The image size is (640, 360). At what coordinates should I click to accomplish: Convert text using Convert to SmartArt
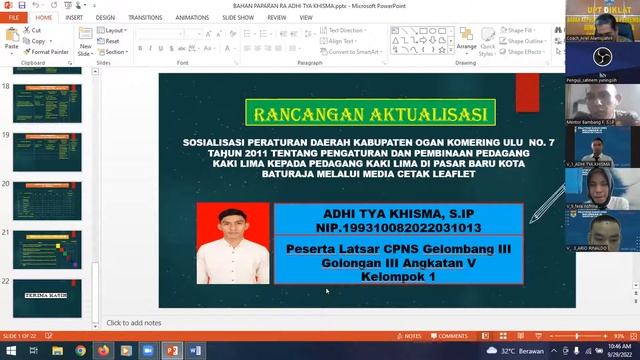pos(351,52)
